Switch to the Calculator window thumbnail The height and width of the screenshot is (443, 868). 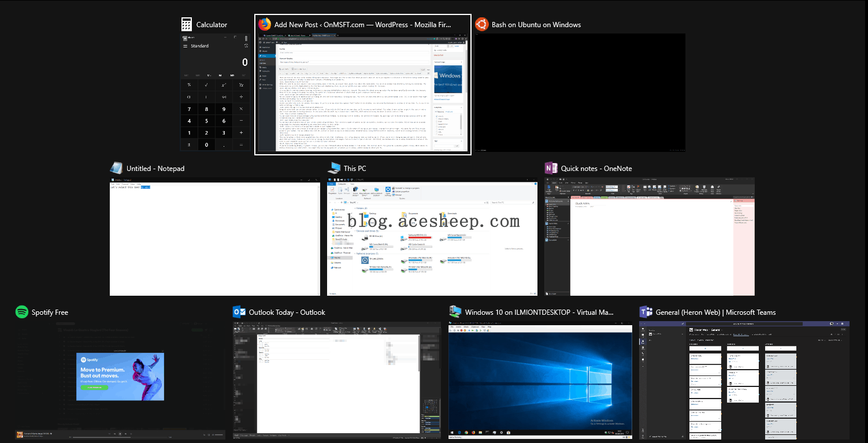(215, 92)
